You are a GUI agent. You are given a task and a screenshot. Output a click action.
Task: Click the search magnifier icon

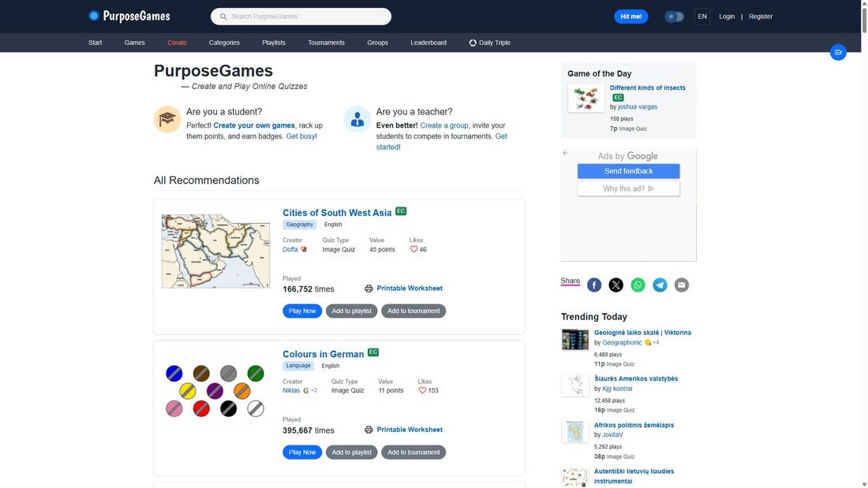[x=223, y=17]
